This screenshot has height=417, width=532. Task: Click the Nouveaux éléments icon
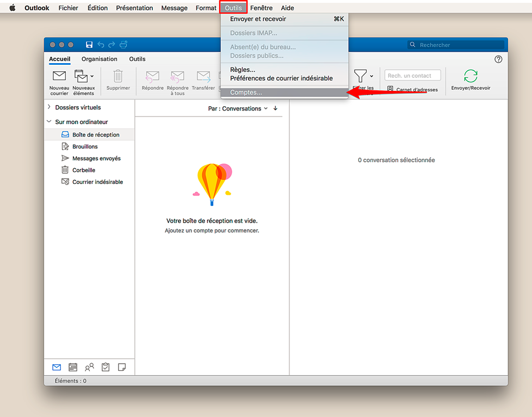pyautogui.click(x=81, y=76)
